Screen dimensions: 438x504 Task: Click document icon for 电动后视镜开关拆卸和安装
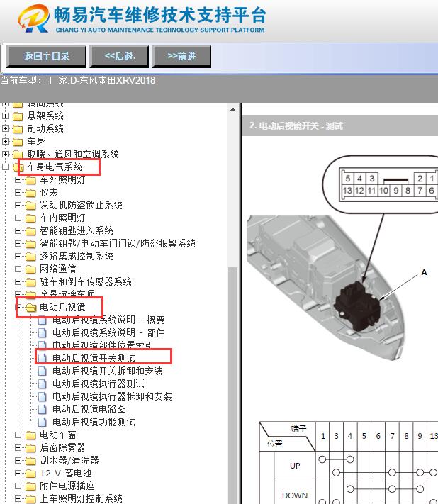point(42,371)
